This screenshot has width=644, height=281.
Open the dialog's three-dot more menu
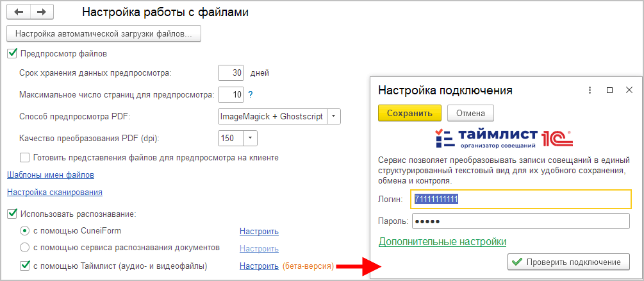point(590,90)
